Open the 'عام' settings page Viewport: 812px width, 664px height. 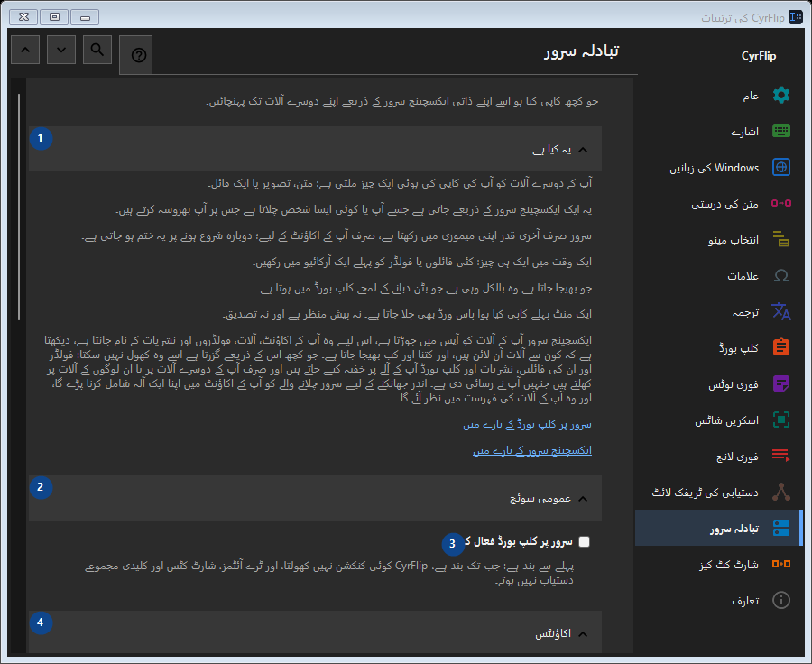pyautogui.click(x=718, y=96)
